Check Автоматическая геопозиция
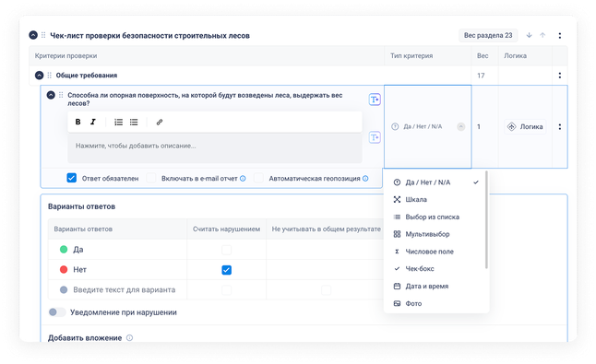The width and height of the screenshot is (596, 364). point(258,178)
